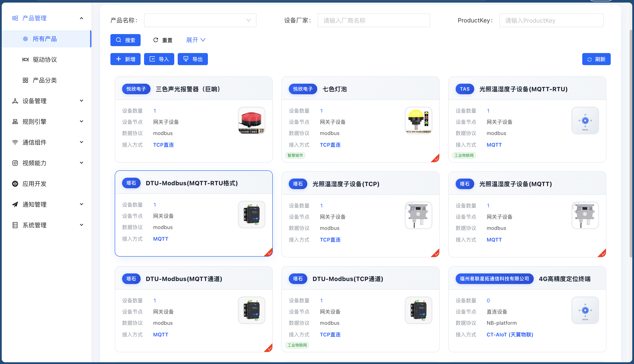This screenshot has height=364, width=634.
Task: Collapse the 产品管理 sidebar section
Action: (82, 18)
